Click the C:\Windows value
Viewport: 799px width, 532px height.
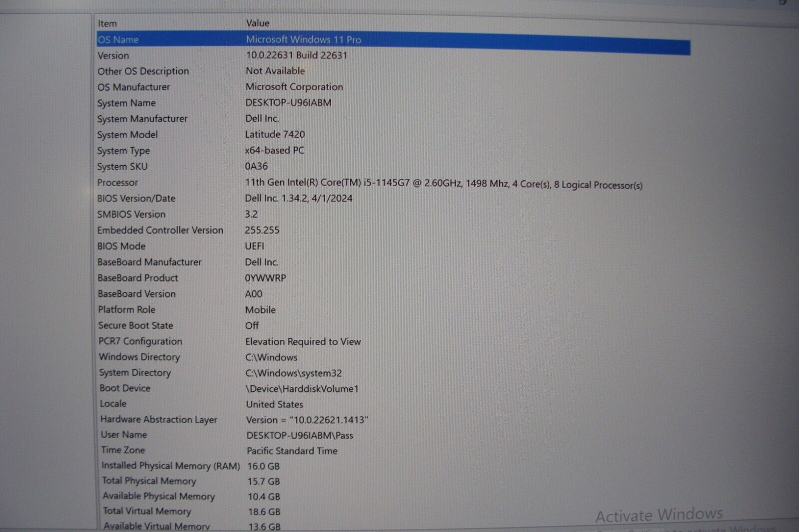271,357
